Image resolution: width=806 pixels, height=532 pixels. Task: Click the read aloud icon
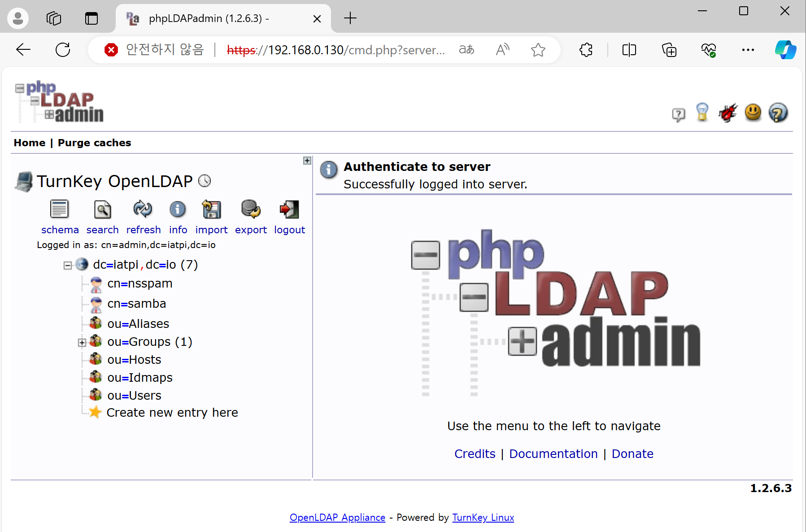[x=503, y=50]
